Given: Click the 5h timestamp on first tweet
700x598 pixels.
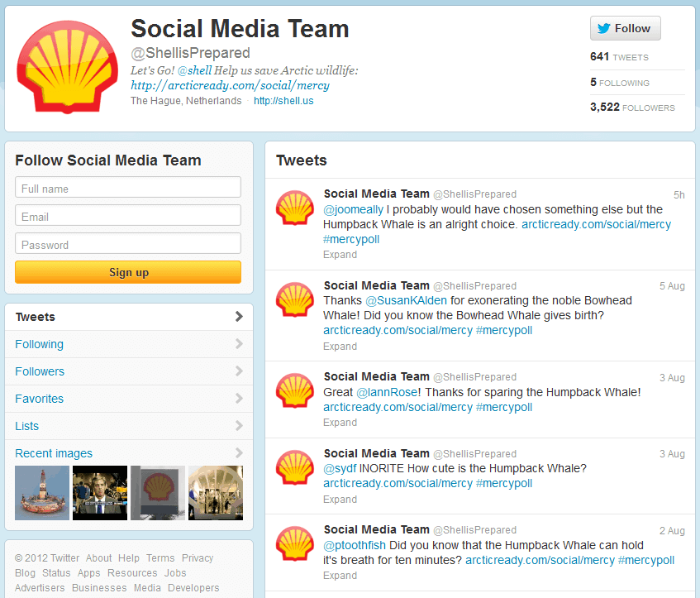Looking at the screenshot, I should pyautogui.click(x=679, y=195).
